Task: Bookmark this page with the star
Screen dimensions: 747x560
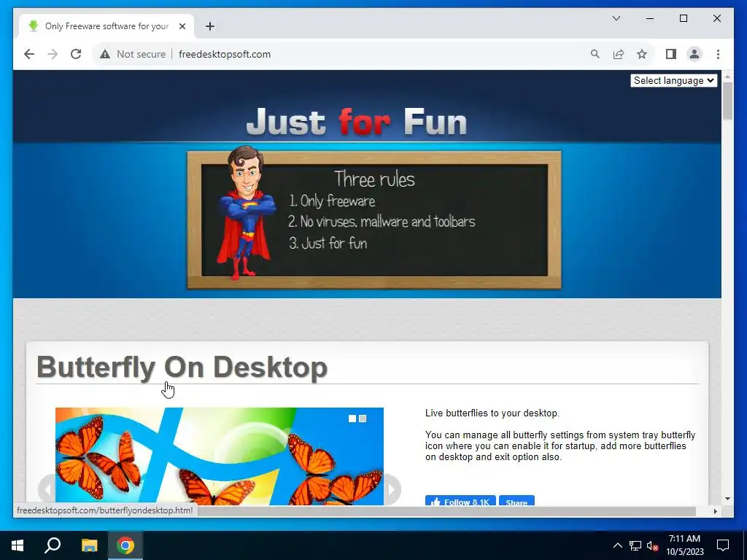Action: click(642, 54)
